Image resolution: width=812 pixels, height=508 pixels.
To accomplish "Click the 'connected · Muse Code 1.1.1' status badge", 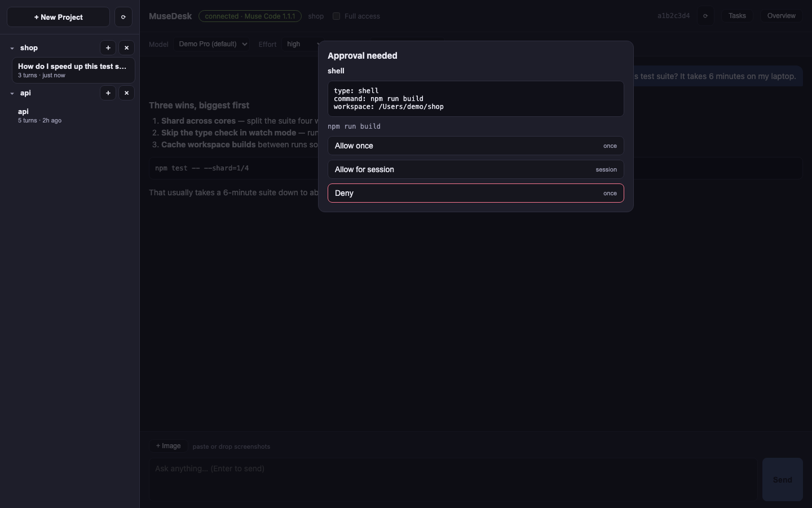I will pos(250,16).
